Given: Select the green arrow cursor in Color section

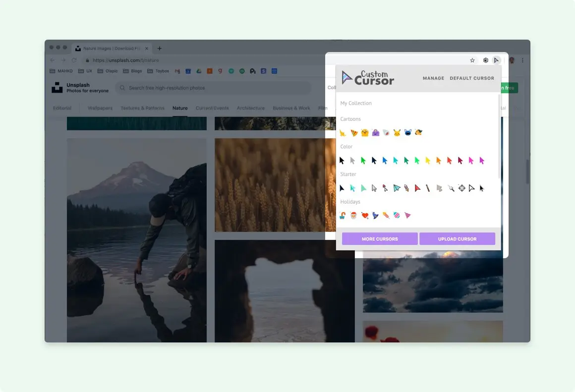Looking at the screenshot, I should [x=363, y=160].
